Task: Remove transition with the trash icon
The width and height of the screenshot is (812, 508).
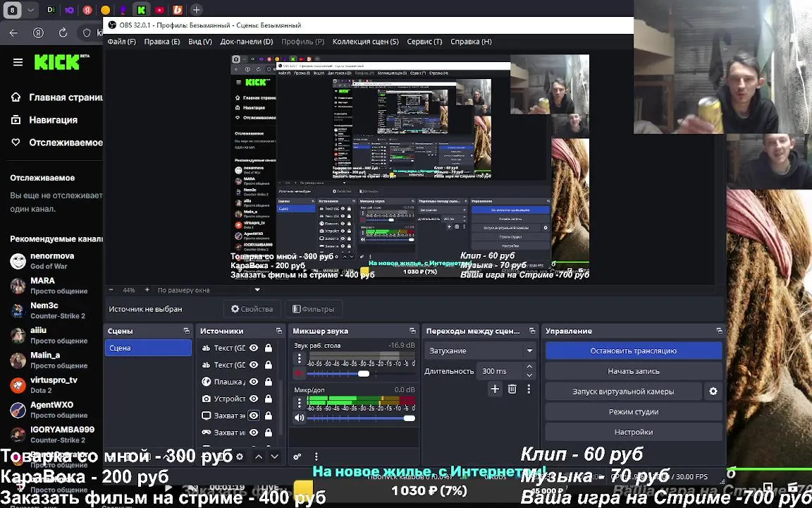Action: pyautogui.click(x=512, y=389)
